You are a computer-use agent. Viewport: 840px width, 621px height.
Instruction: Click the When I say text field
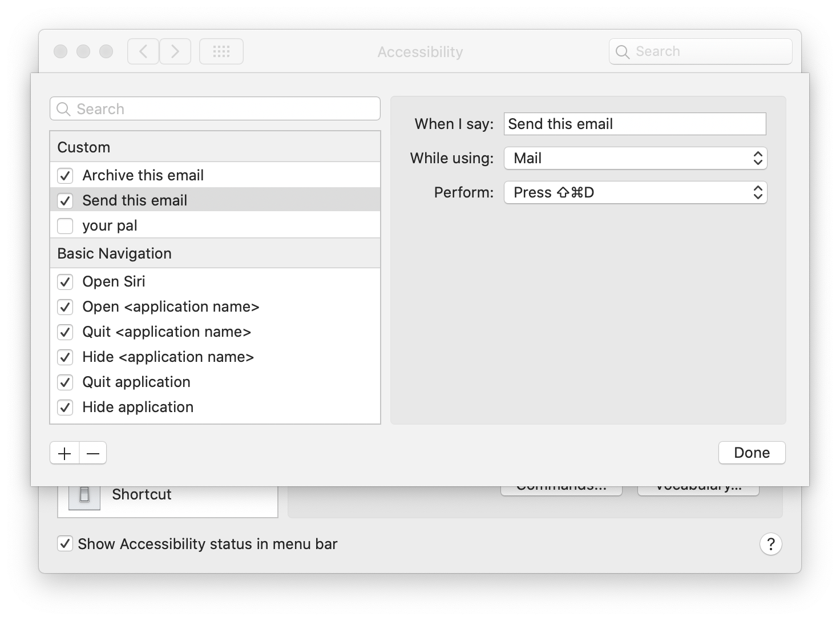pos(635,124)
